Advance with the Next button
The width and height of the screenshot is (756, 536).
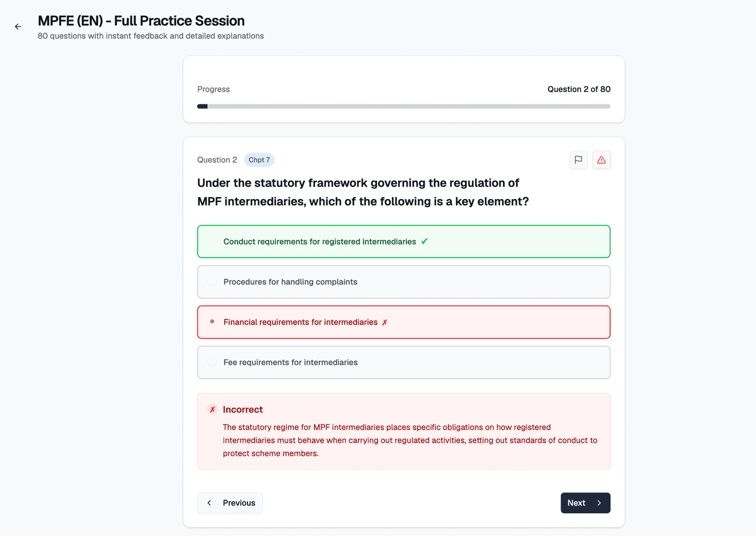[585, 503]
